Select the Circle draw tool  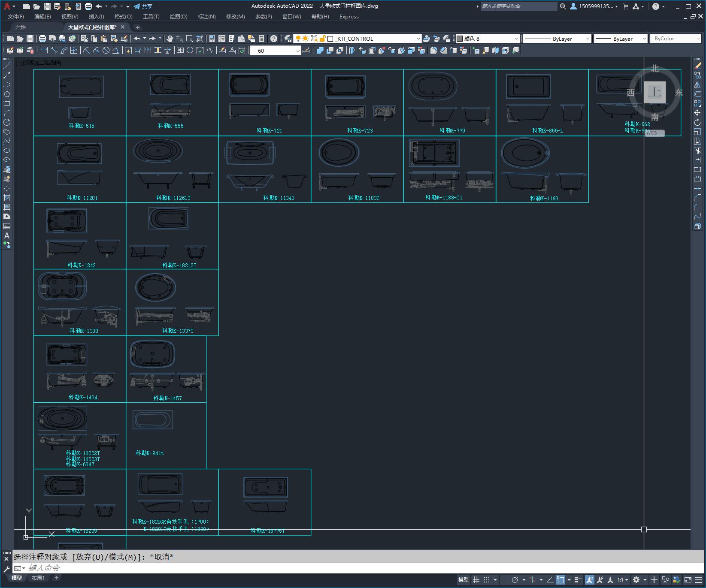coord(7,122)
